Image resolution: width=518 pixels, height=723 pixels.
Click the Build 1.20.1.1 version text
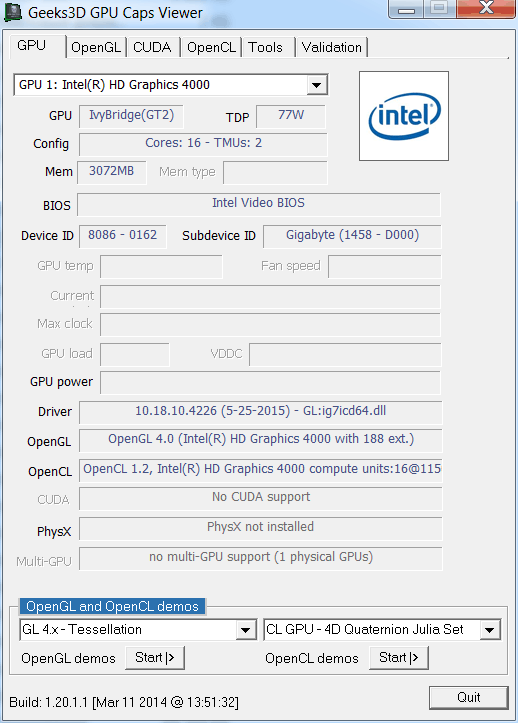coord(124,702)
